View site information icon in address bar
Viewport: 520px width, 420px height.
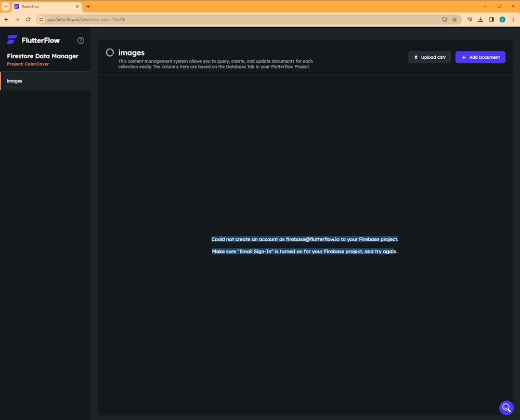(41, 20)
